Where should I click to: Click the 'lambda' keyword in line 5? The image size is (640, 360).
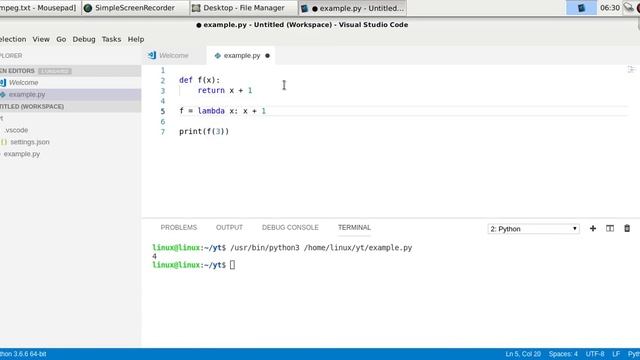click(211, 111)
